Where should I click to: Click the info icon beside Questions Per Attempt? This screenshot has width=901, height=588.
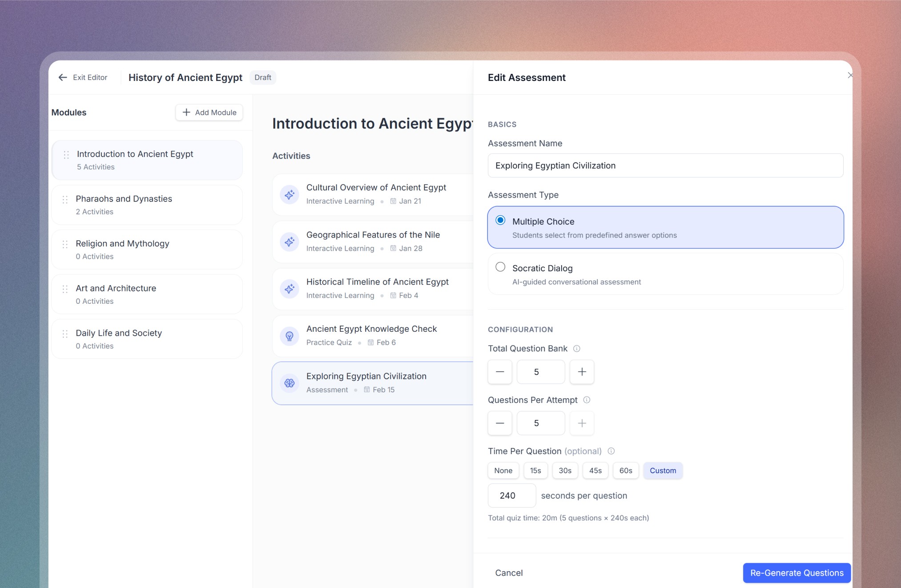(x=587, y=400)
